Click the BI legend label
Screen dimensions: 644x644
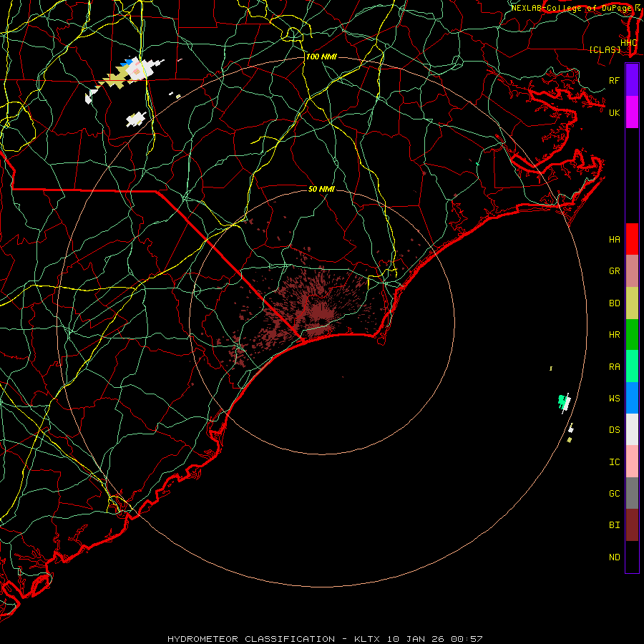(x=614, y=525)
